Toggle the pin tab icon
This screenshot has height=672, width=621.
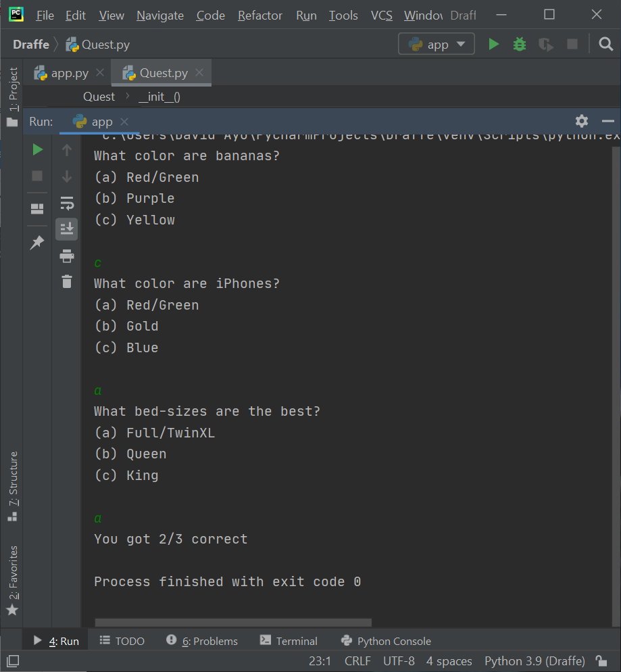[x=37, y=242]
